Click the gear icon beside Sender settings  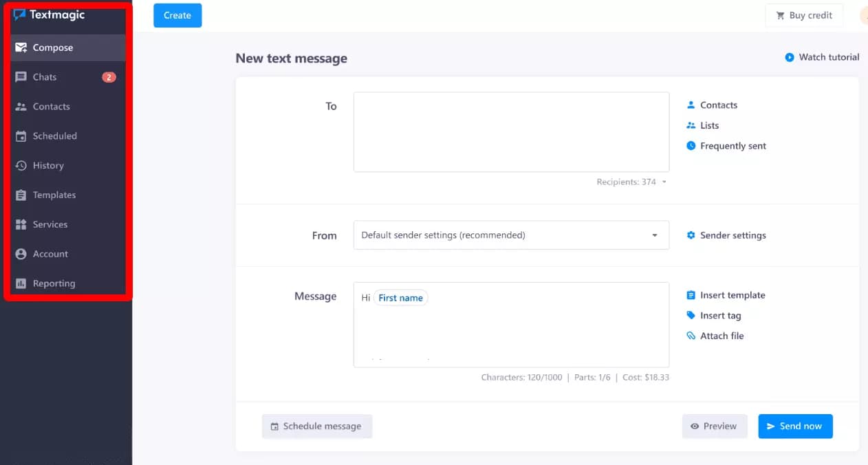pyautogui.click(x=691, y=235)
